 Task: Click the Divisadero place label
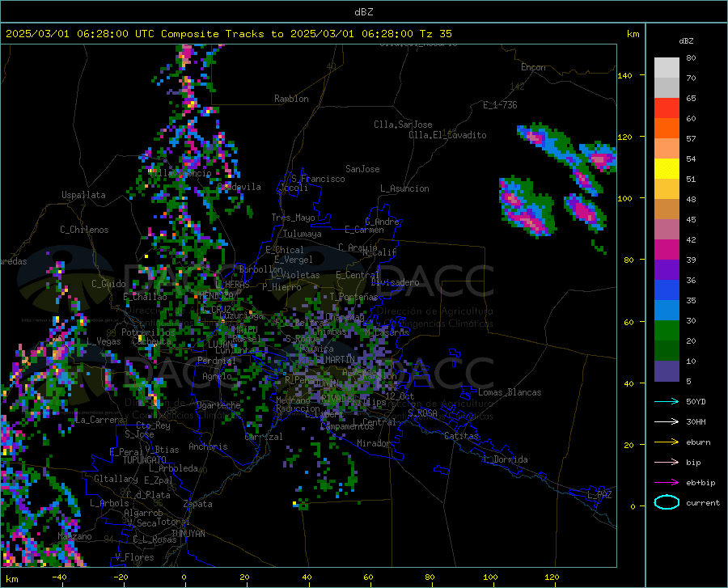coord(395,282)
